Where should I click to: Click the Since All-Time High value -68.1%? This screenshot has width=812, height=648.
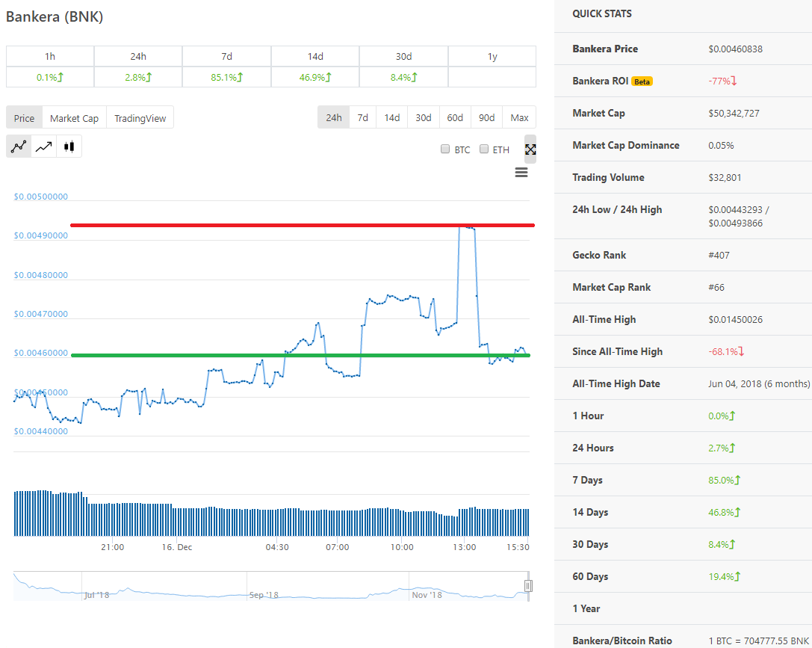pos(726,352)
